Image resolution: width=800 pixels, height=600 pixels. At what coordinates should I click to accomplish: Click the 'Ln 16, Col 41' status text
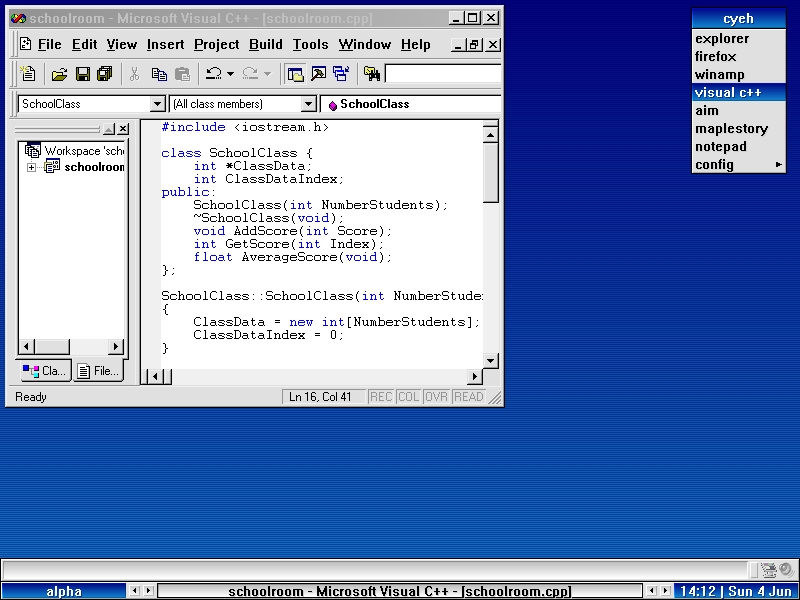point(320,397)
